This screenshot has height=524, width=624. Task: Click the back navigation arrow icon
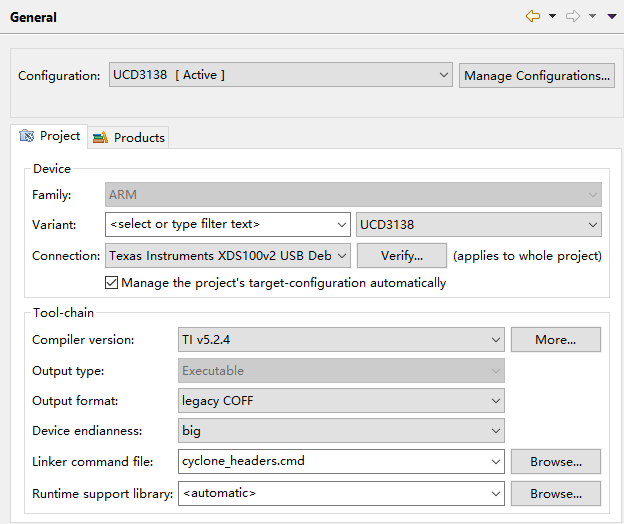click(x=533, y=16)
